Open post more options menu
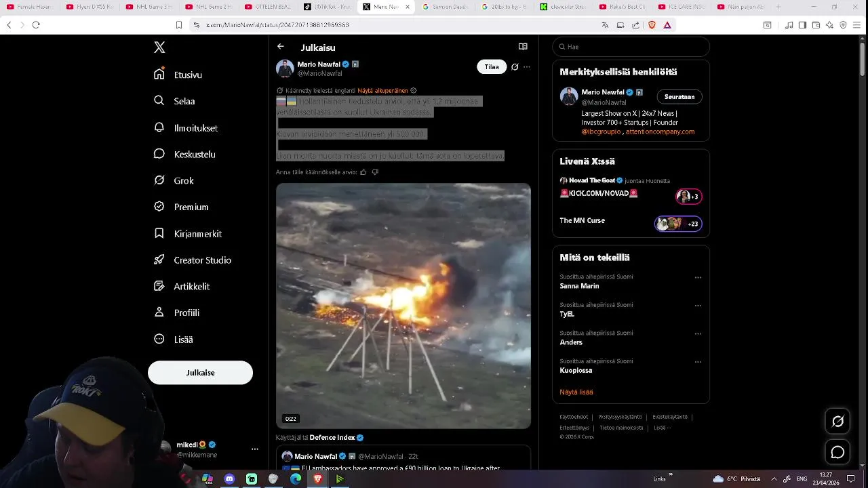 (x=527, y=67)
